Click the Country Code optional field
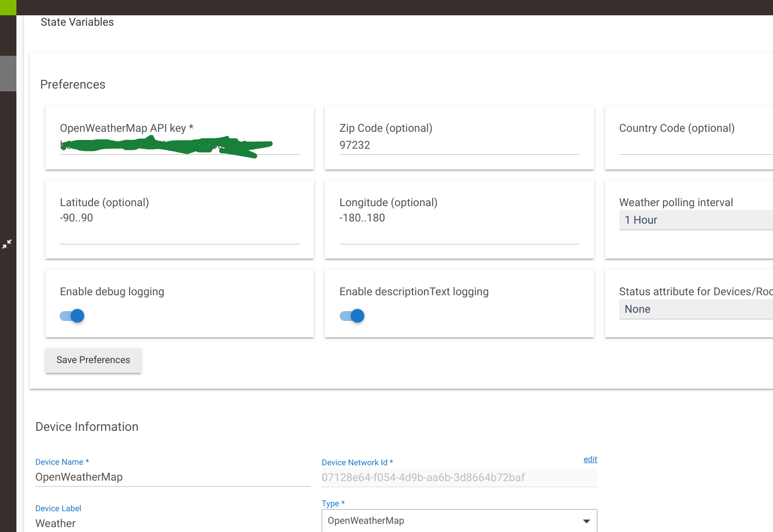773x532 pixels. [696, 145]
